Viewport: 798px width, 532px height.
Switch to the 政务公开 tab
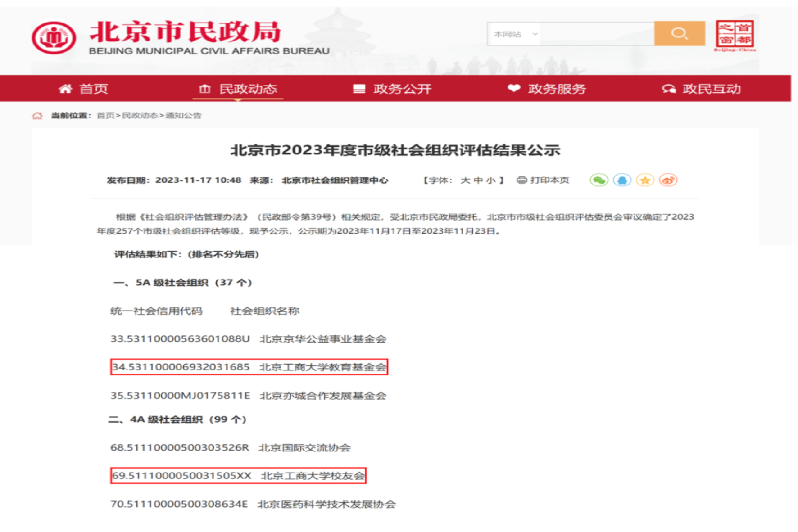point(401,89)
